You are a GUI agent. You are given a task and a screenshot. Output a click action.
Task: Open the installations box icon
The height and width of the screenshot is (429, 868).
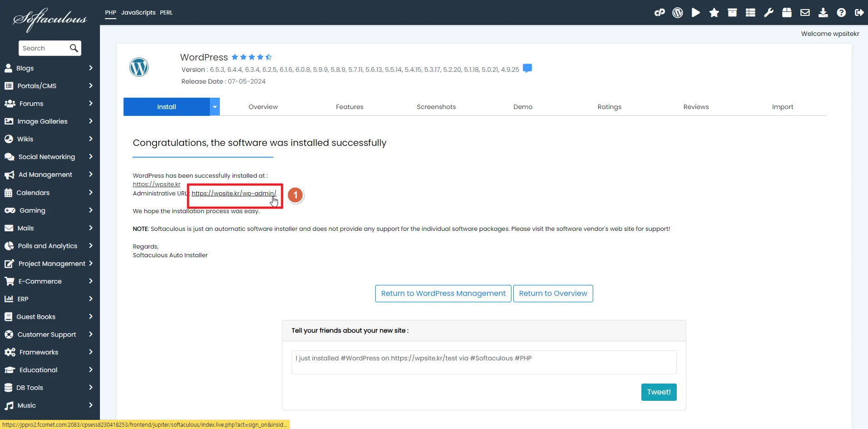click(x=732, y=13)
